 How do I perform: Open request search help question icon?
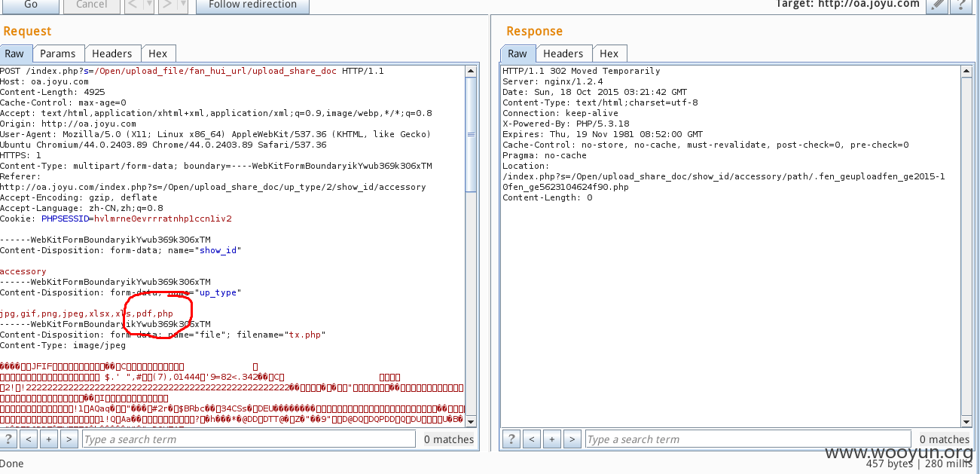coord(8,439)
